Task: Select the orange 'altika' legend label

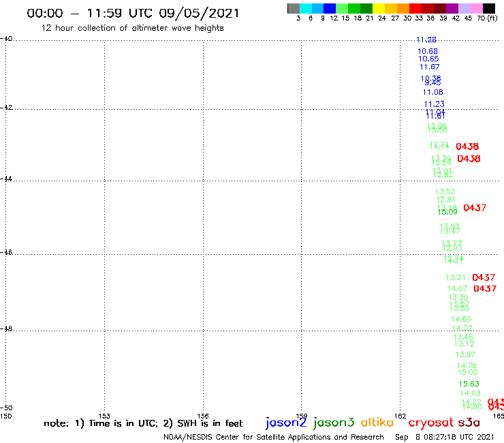Action: point(377,422)
